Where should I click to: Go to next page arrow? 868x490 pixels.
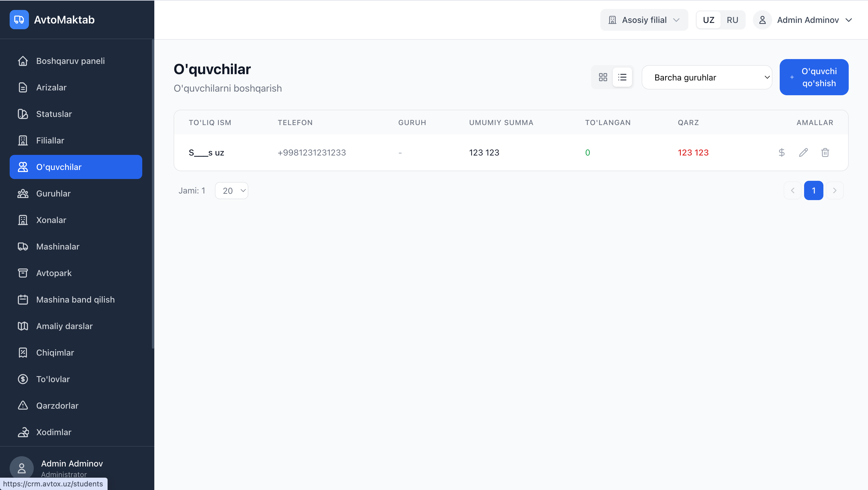835,191
